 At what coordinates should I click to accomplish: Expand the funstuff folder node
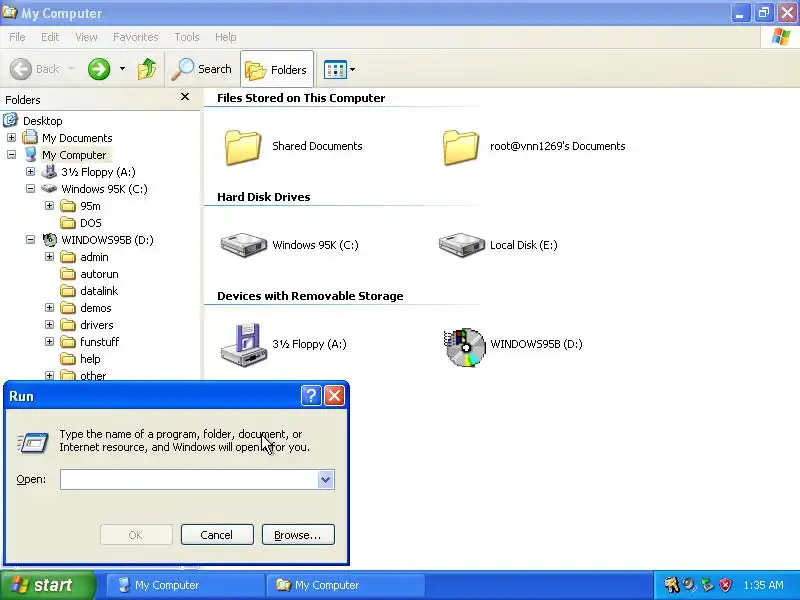(49, 342)
